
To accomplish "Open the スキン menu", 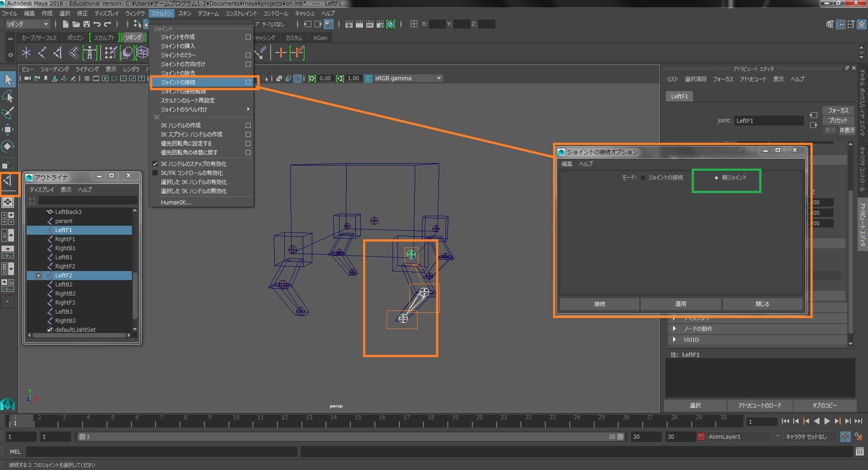I will (184, 13).
